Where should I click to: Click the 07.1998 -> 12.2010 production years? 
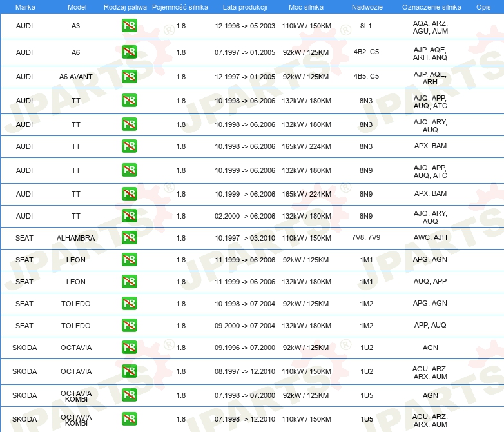tap(245, 419)
